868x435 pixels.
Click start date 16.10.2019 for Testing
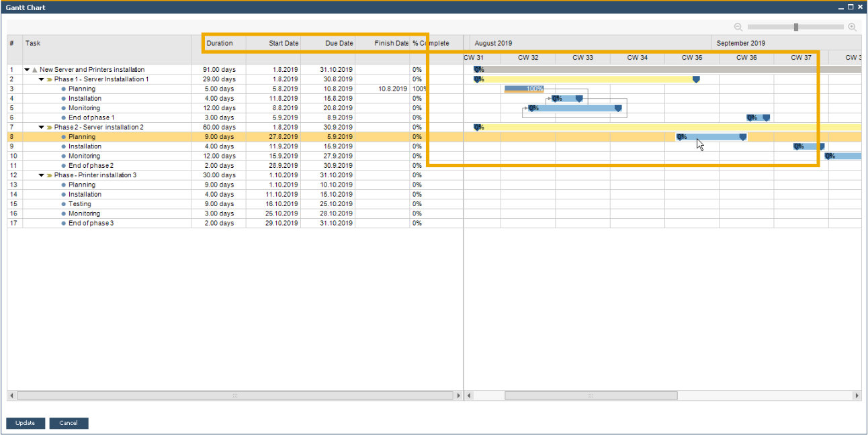click(x=273, y=204)
